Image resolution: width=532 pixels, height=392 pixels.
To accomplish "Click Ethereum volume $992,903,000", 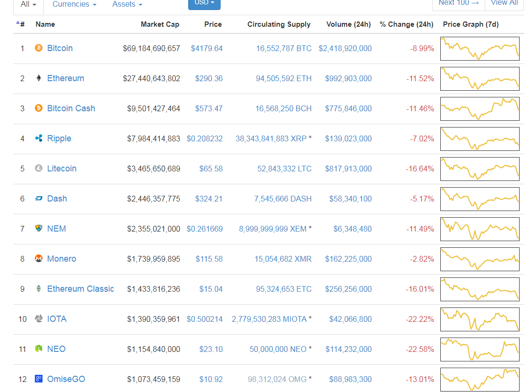I will click(348, 79).
